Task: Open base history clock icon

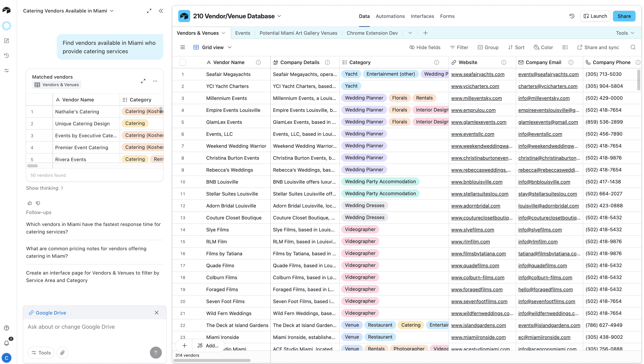Action: click(x=571, y=16)
